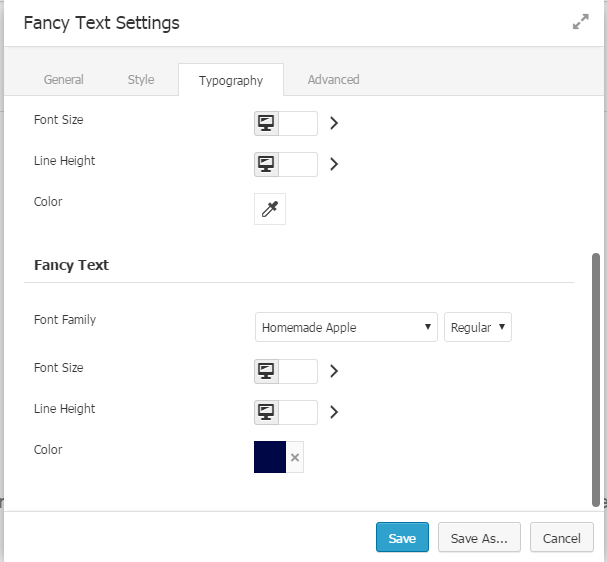Save the Fancy Text settings
This screenshot has height=562, width=607.
point(402,538)
